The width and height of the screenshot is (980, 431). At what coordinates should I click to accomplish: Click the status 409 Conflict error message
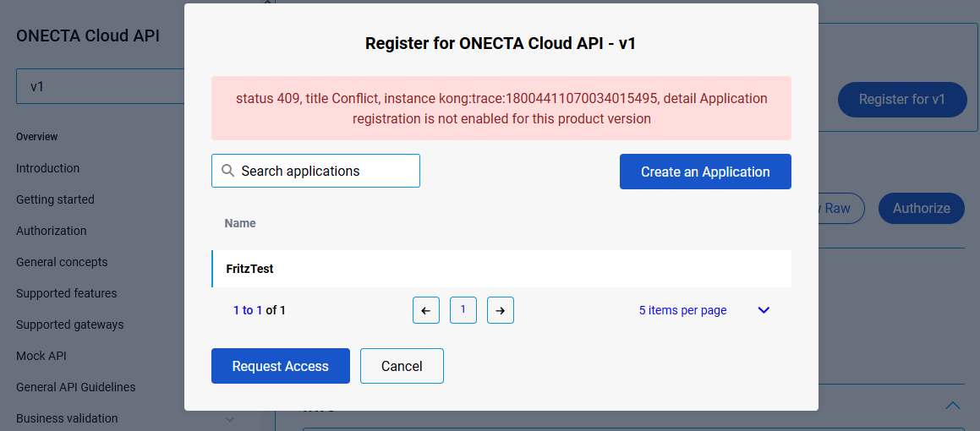[x=501, y=108]
